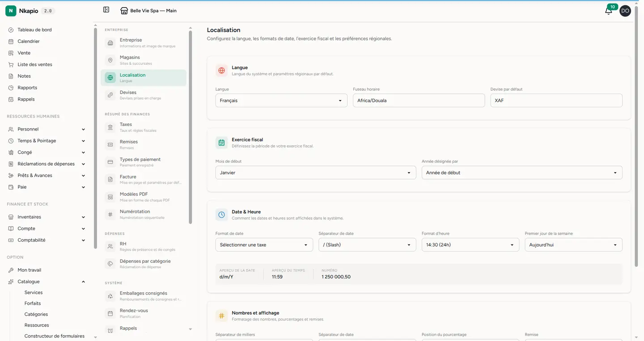Click the Types de paiement card icon
The image size is (644, 341).
coord(110,162)
